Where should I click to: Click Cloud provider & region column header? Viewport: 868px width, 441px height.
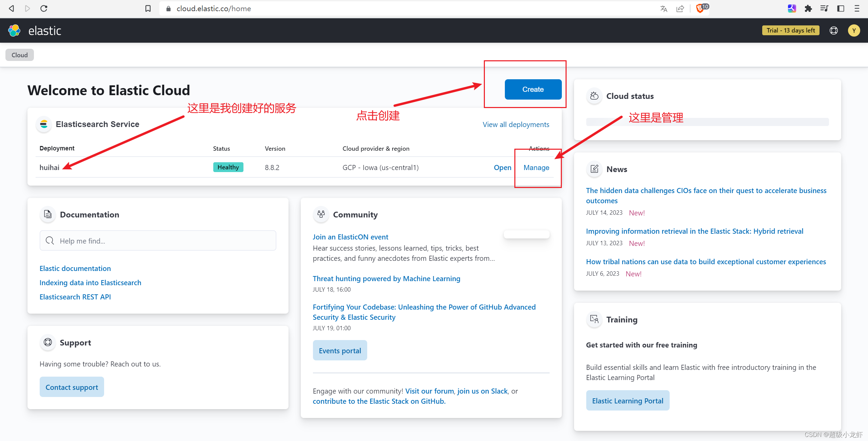[x=376, y=148]
